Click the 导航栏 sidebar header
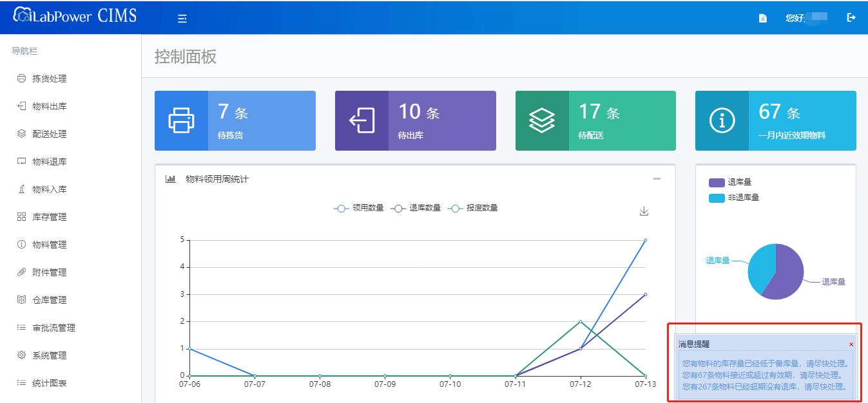 24,51
